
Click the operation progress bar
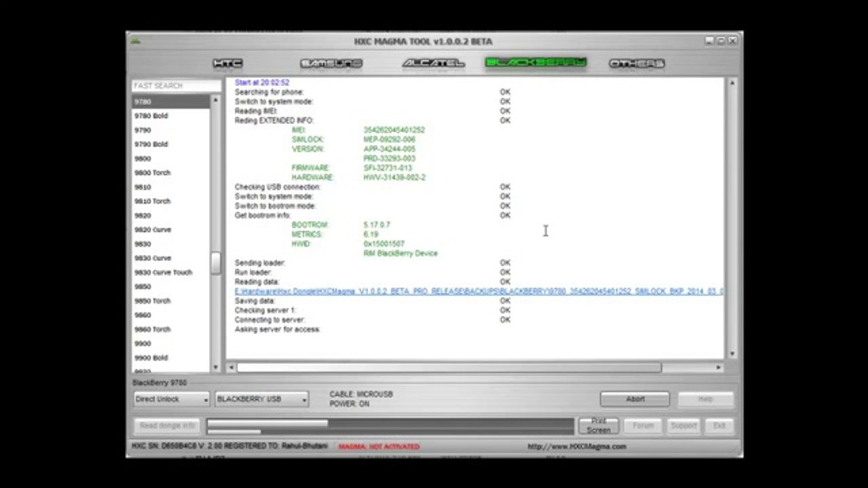(x=390, y=426)
